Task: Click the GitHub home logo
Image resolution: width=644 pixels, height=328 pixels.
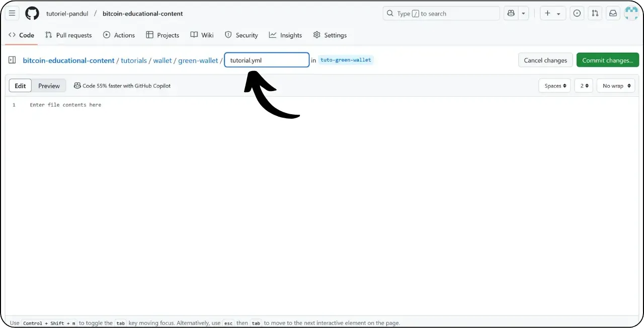Action: coord(32,13)
